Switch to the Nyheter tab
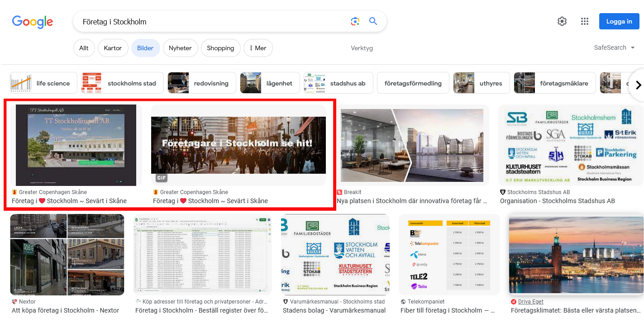The height and width of the screenshot is (323, 644). click(180, 48)
